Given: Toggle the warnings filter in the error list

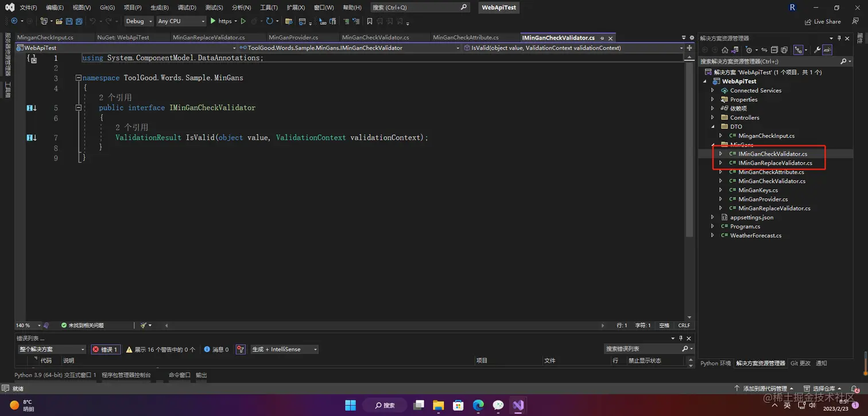Looking at the screenshot, I should click(160, 349).
